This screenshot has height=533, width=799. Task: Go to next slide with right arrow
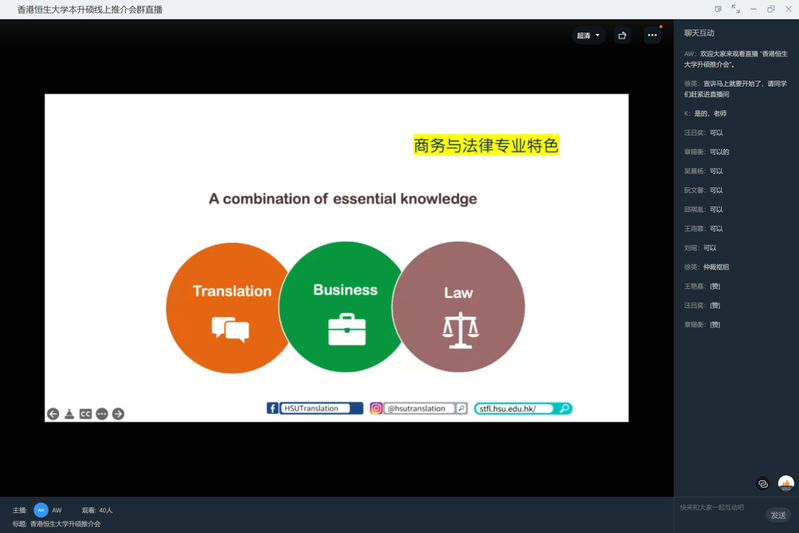(118, 414)
